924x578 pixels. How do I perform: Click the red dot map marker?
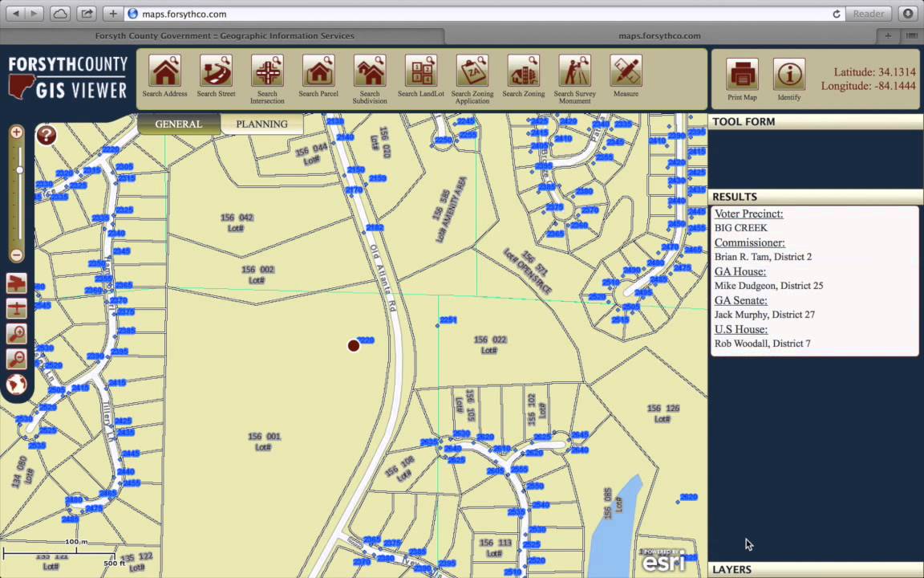pyautogui.click(x=354, y=346)
